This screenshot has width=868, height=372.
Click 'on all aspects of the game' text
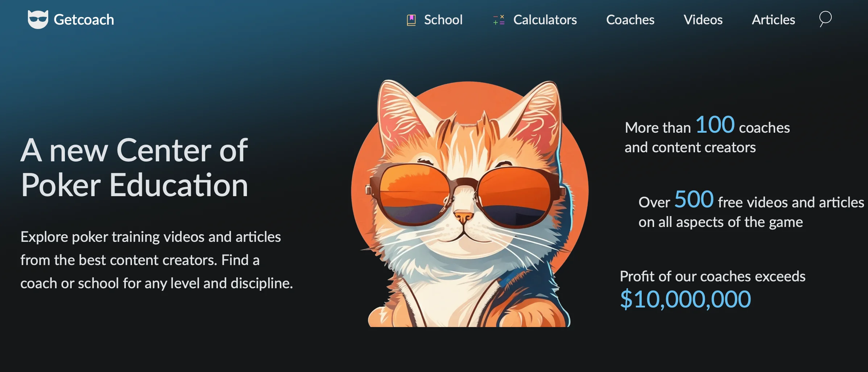coord(720,222)
